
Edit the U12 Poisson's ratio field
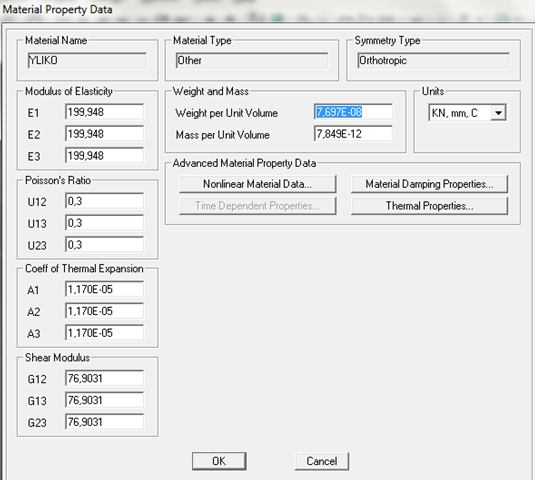point(104,201)
